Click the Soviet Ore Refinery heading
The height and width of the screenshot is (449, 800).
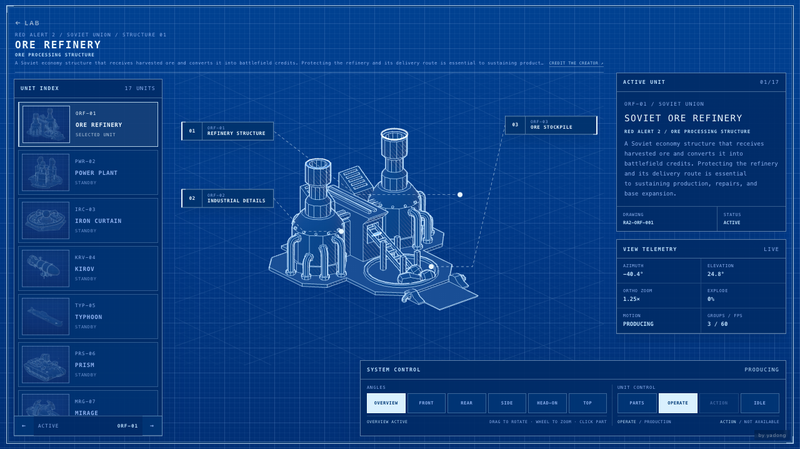683,118
